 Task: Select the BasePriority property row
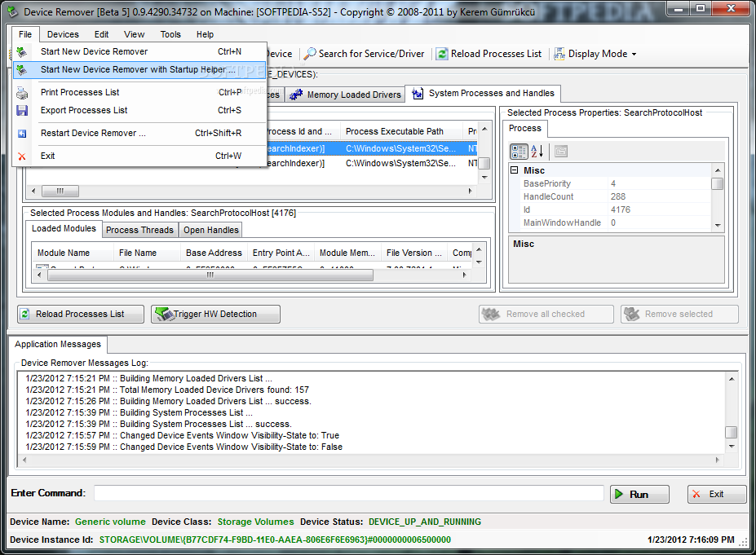click(610, 183)
